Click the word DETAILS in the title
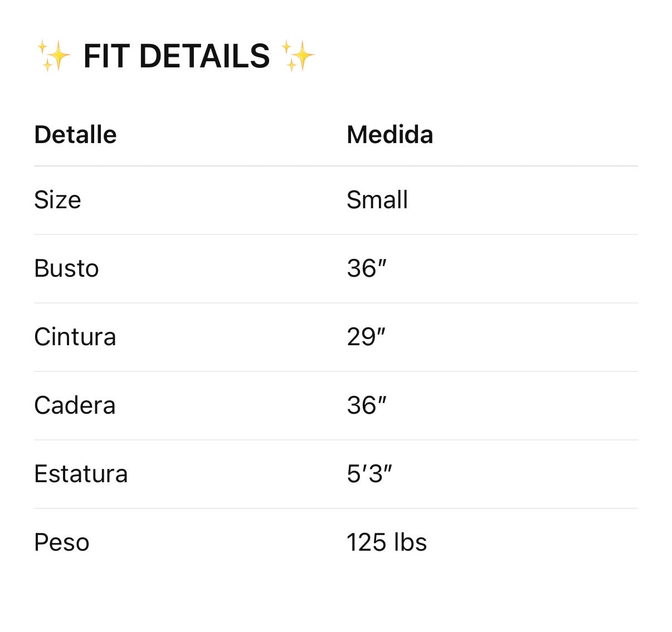The width and height of the screenshot is (672, 632). click(204, 56)
